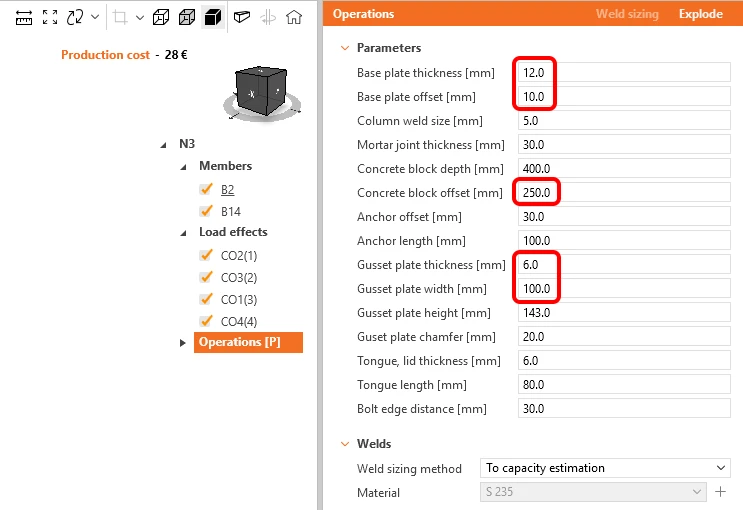This screenshot has height=510, width=743.
Task: Open the Weld sizing method dropdown
Action: (605, 468)
